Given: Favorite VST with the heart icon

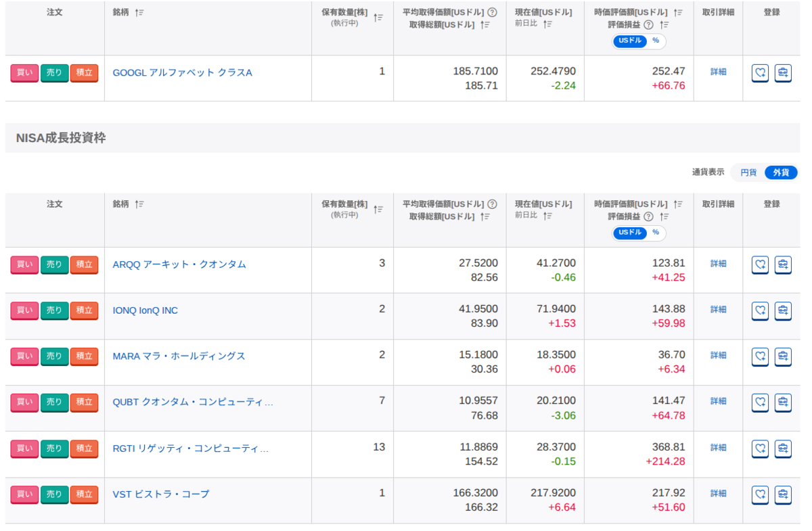Looking at the screenshot, I should point(760,495).
